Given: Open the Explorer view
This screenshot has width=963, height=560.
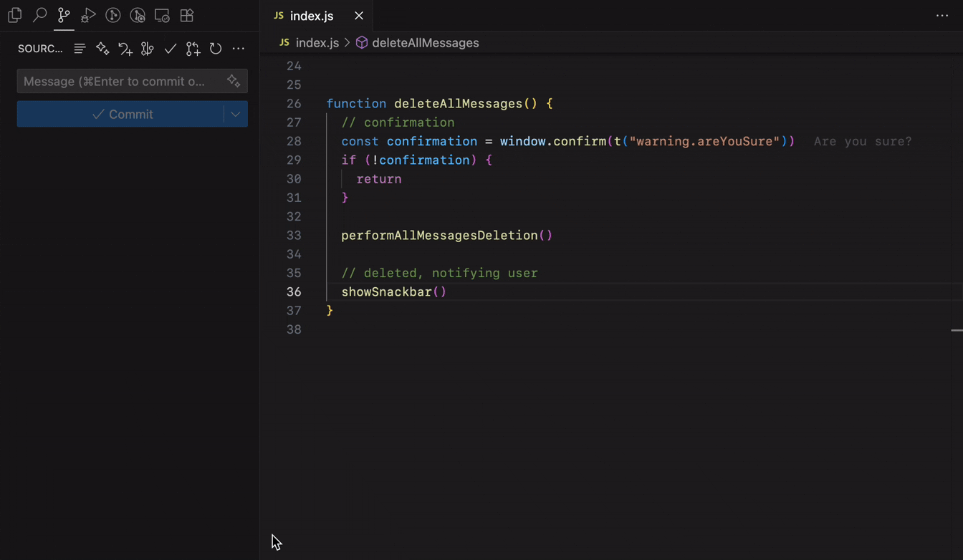Looking at the screenshot, I should [15, 15].
